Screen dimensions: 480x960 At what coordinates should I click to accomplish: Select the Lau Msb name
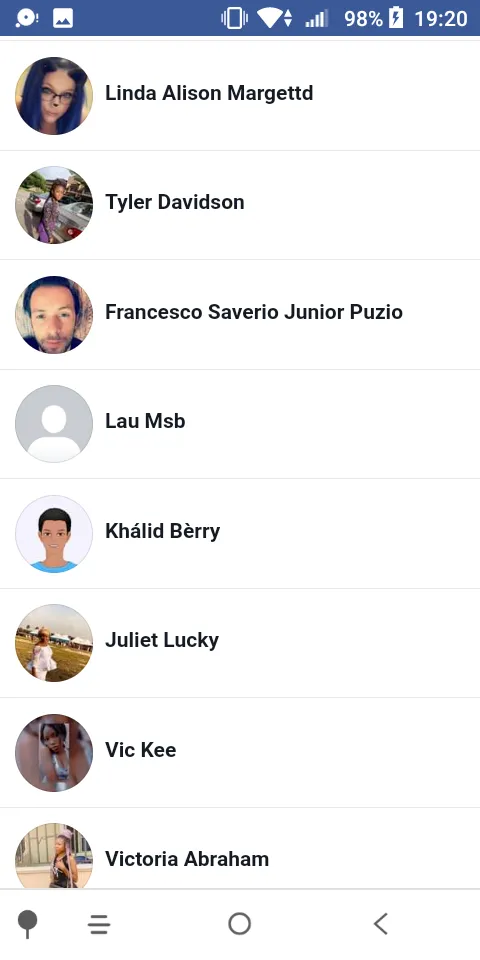(145, 421)
